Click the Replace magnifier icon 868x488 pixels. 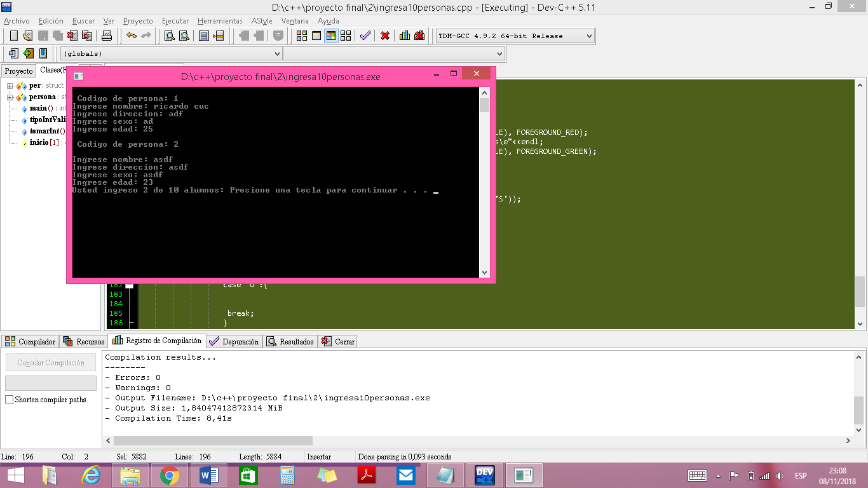(184, 36)
